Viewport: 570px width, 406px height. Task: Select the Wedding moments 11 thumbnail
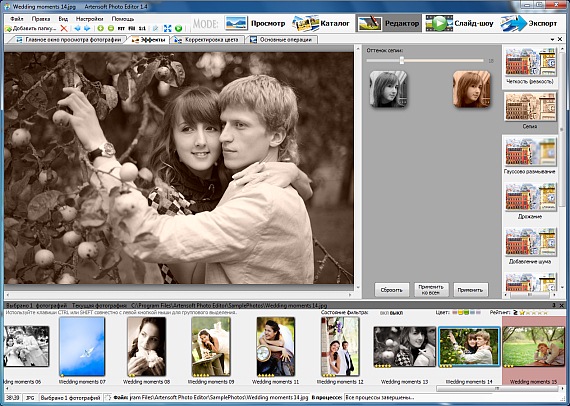pyautogui.click(x=276, y=346)
